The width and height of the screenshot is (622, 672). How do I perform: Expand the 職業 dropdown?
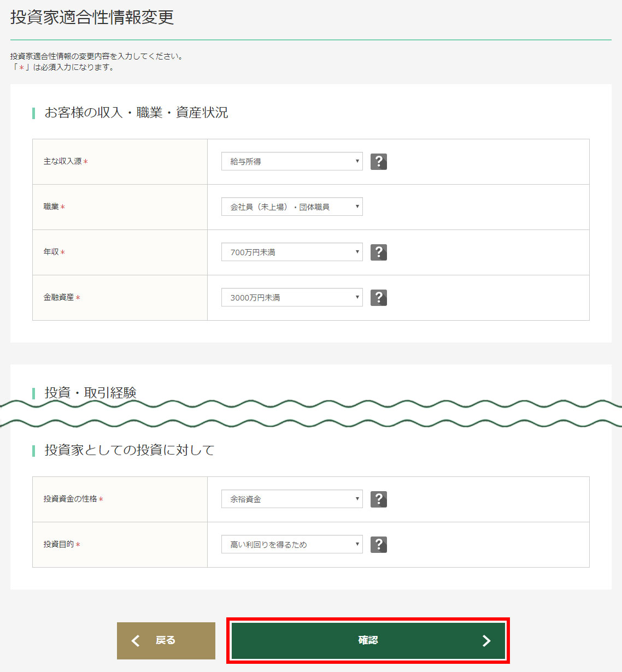[292, 207]
